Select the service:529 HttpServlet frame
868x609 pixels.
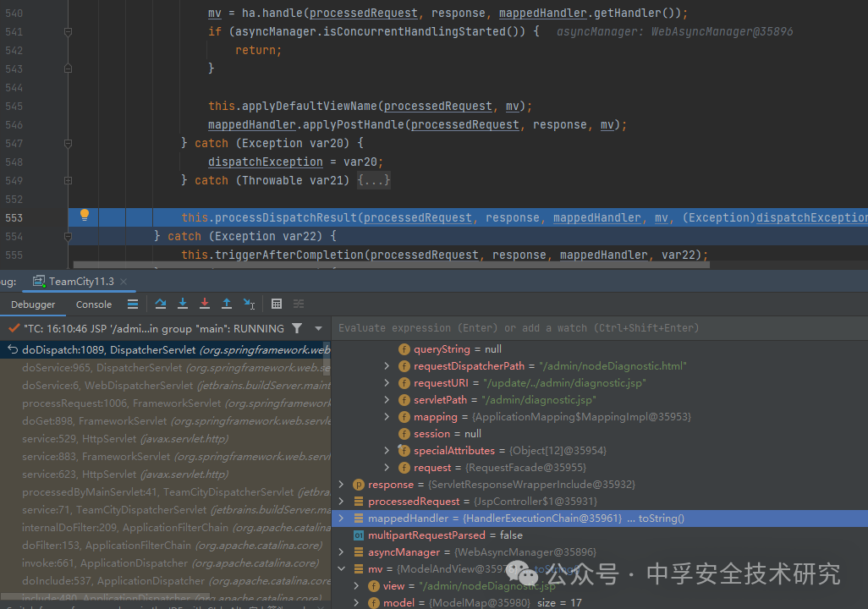[x=166, y=439]
